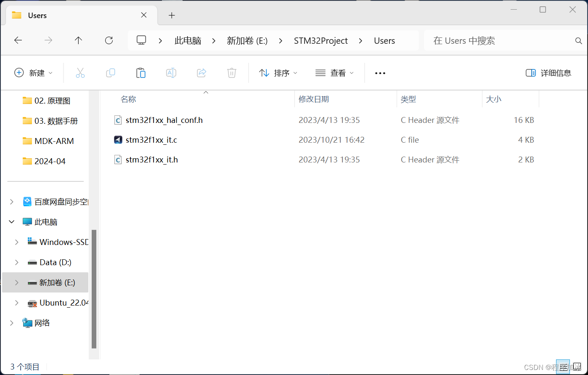Click the Ubuntu_22.04 network drive icon
The width and height of the screenshot is (588, 375).
tap(32, 303)
